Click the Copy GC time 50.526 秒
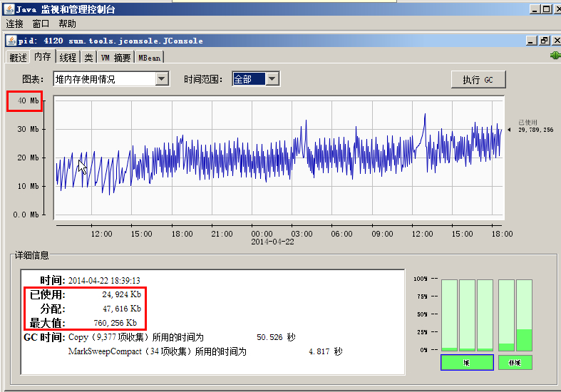The width and height of the screenshot is (561, 392). point(276,337)
